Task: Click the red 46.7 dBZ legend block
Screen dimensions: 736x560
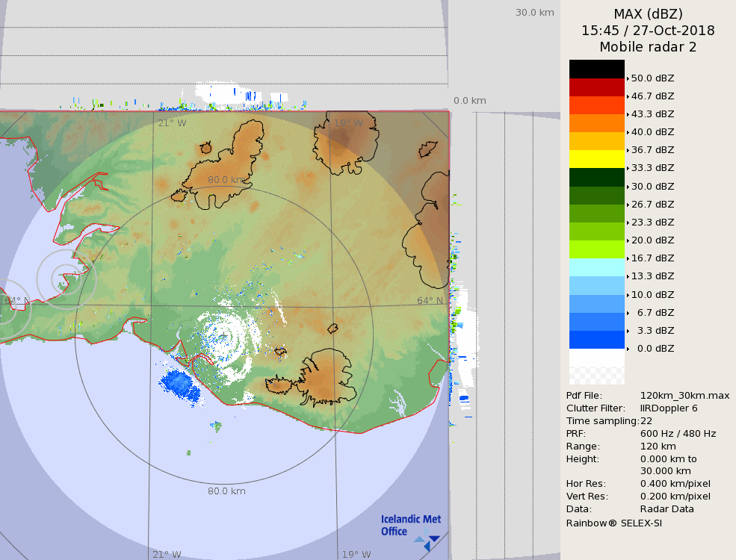Action: 596,87
